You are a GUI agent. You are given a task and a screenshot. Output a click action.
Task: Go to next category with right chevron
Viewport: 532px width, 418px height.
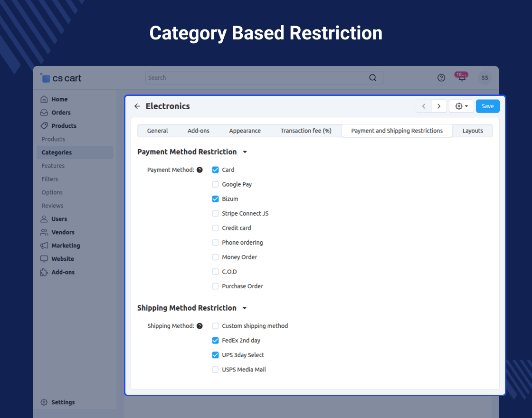(439, 106)
